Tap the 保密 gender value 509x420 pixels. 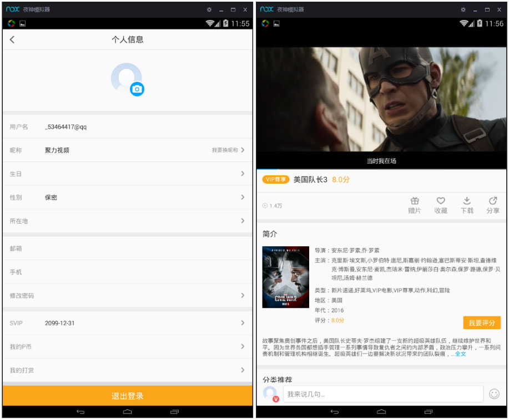pos(51,198)
